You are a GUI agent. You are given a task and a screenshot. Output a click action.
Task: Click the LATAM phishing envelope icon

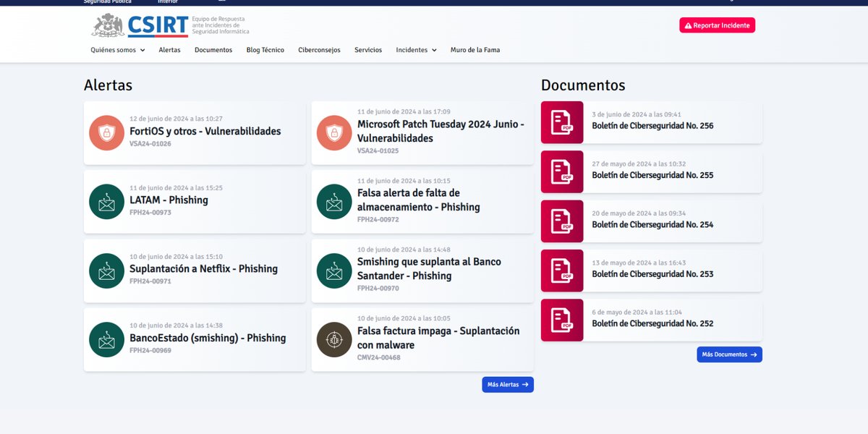(x=107, y=202)
